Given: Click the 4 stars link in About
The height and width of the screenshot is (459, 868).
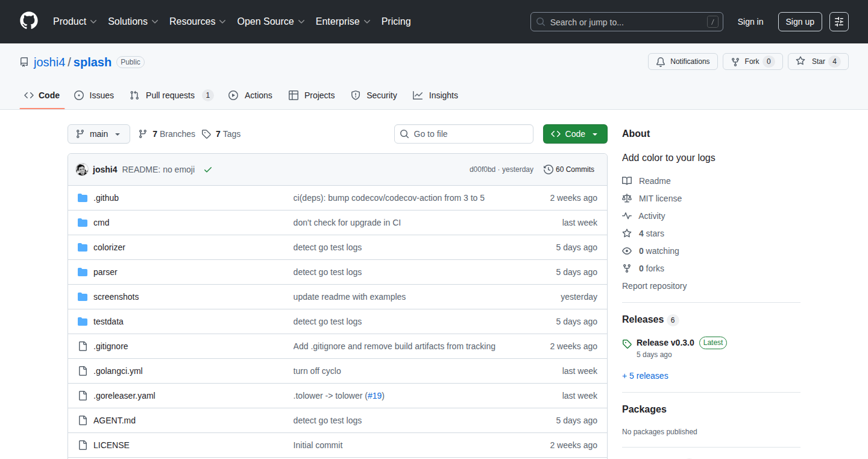Looking at the screenshot, I should coord(651,233).
